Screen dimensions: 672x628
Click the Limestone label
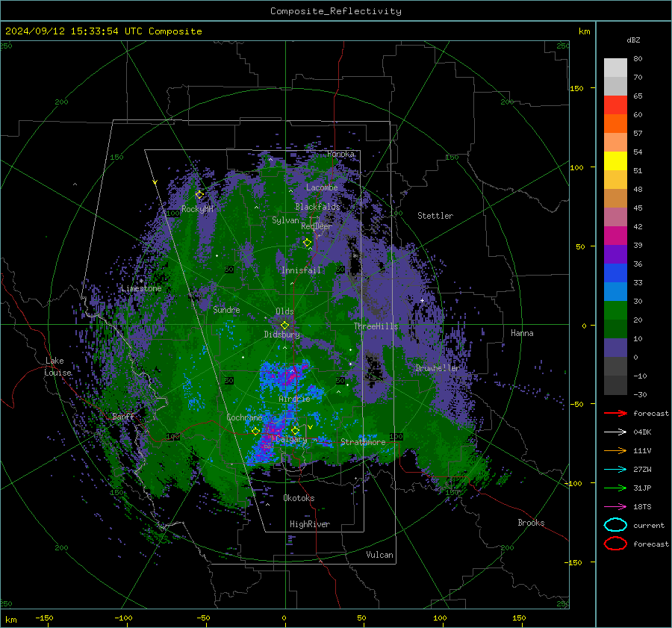pos(141,288)
